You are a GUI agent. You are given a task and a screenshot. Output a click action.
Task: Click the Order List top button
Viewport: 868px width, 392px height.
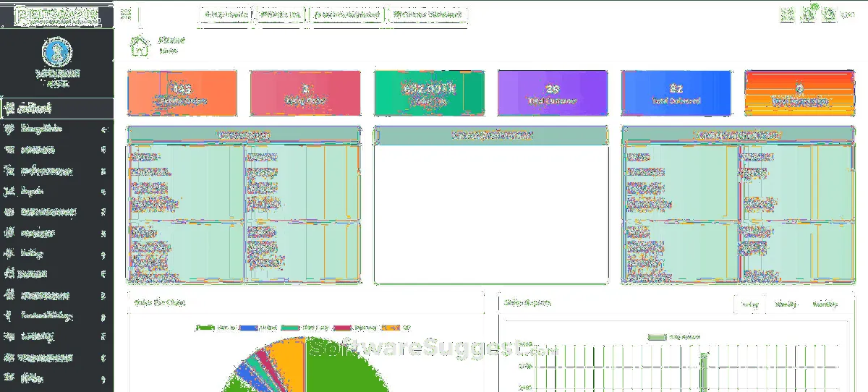pos(281,14)
